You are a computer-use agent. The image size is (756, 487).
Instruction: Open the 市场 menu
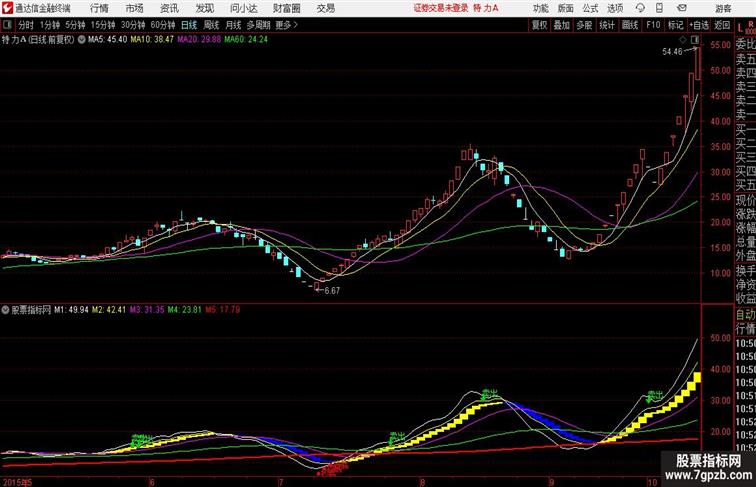click(135, 8)
